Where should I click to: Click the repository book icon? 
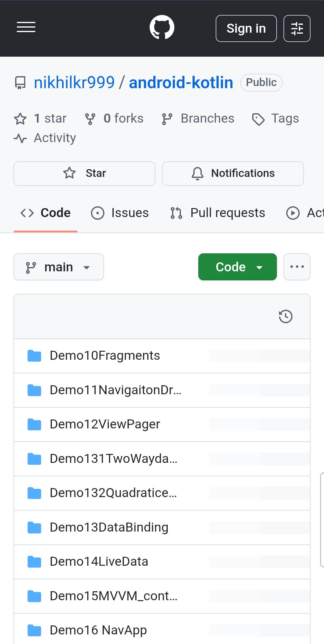[20, 83]
